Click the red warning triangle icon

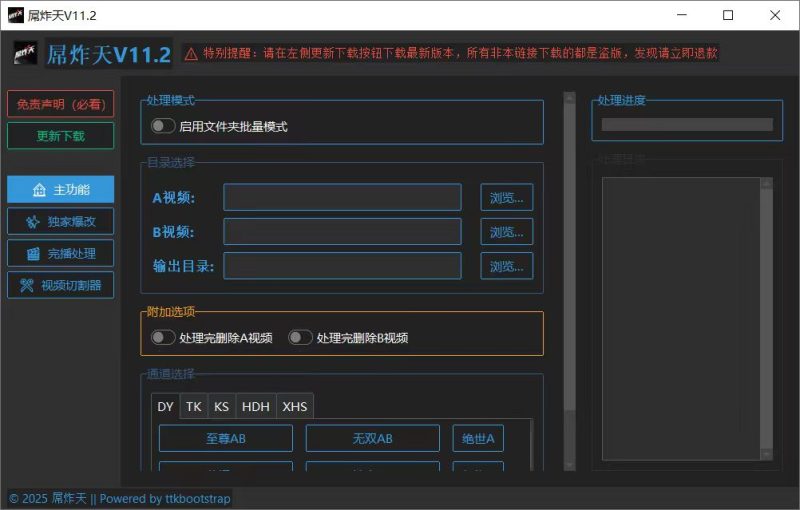click(191, 54)
